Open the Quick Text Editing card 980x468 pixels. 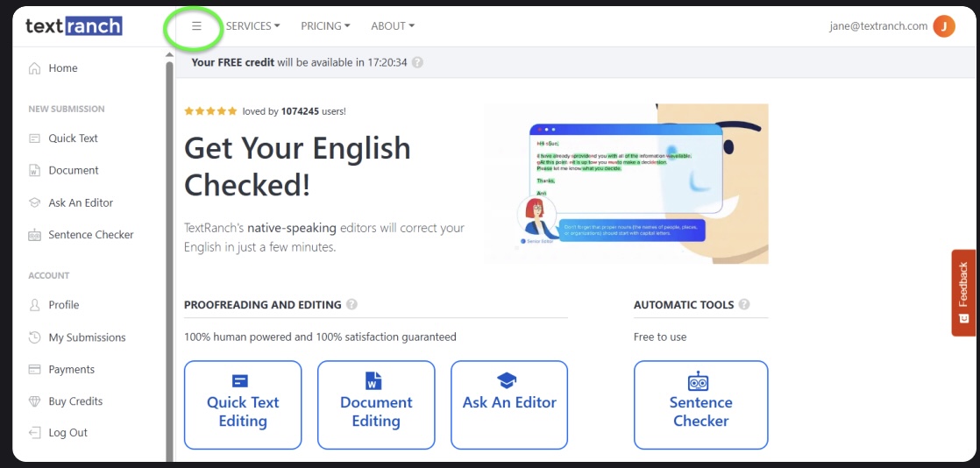pos(243,405)
